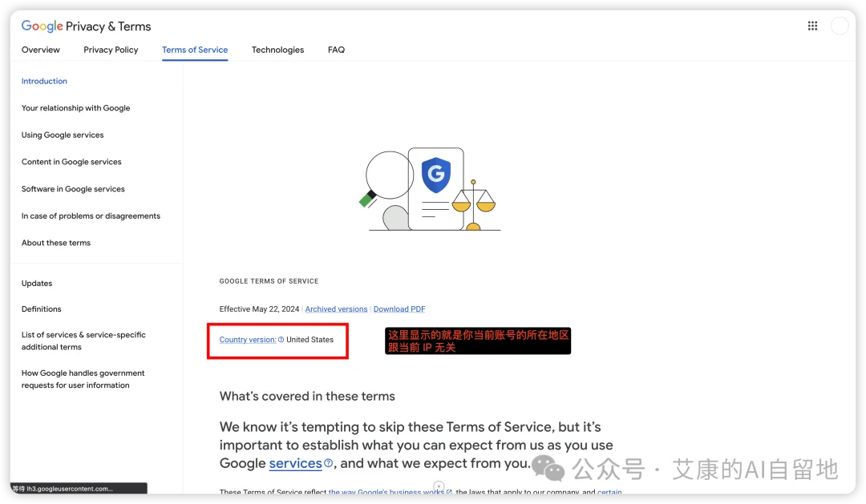
Task: Click "Download PDF"
Action: tap(399, 308)
